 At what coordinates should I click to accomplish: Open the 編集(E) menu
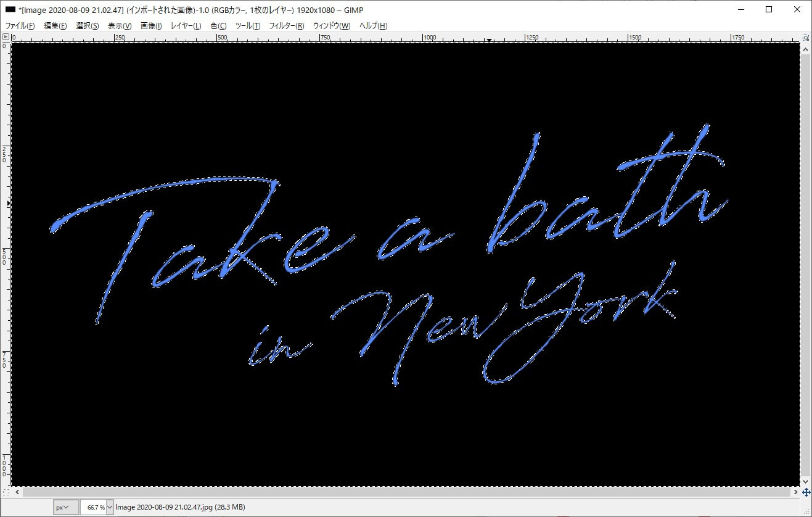click(55, 25)
